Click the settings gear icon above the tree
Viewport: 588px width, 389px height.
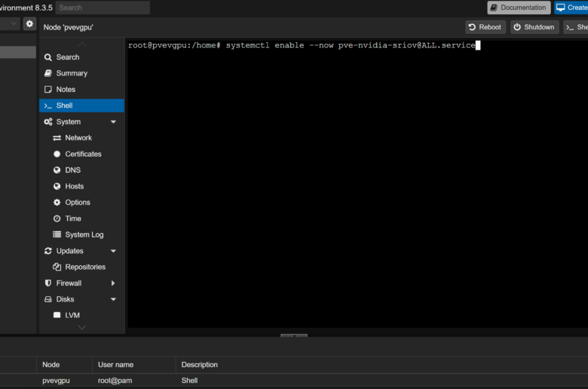29,24
